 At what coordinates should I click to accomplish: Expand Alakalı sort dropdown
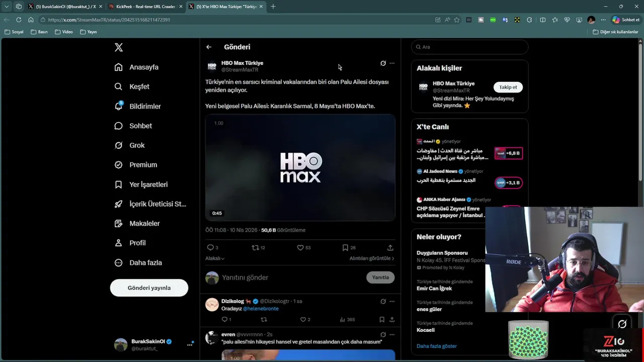[x=215, y=258]
